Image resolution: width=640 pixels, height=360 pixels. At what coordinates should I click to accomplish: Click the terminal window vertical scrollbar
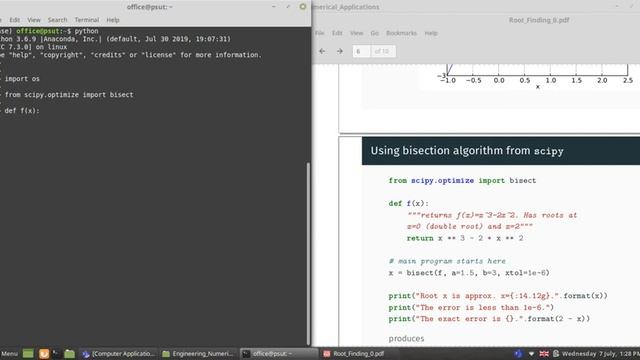tap(308, 253)
